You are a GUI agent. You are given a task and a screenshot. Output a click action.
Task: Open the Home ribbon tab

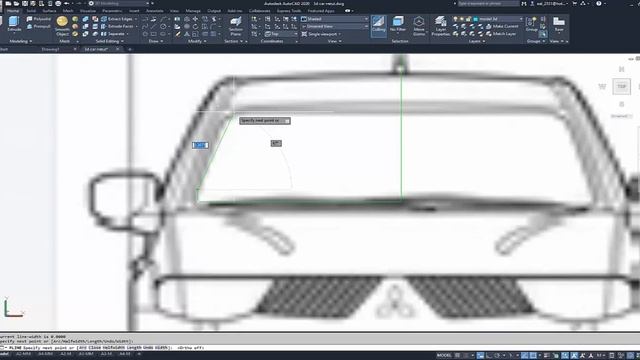point(13,11)
